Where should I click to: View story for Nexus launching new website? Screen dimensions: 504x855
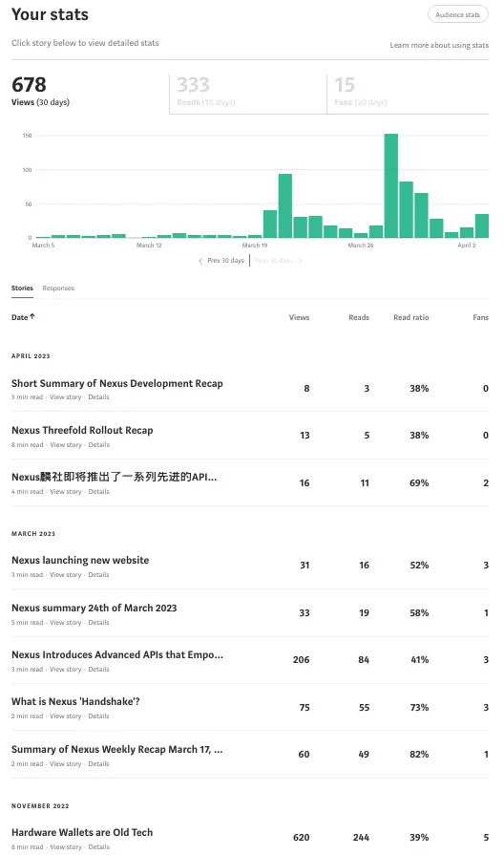pyautogui.click(x=65, y=575)
